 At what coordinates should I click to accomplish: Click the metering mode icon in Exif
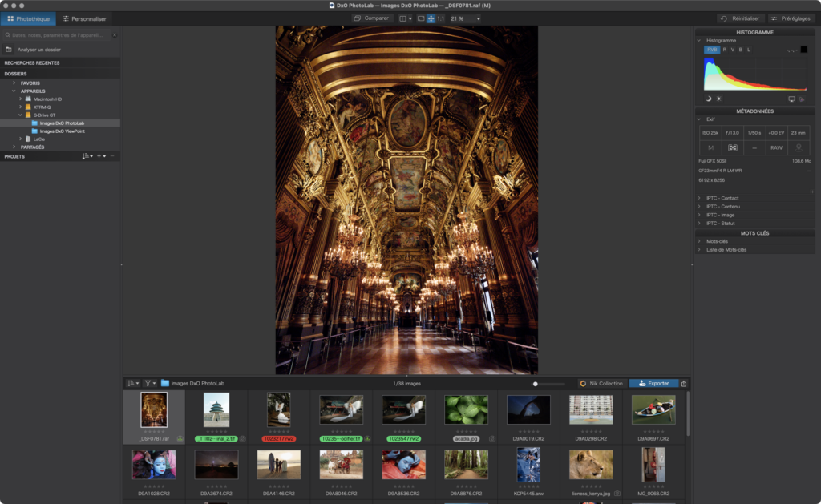point(733,148)
